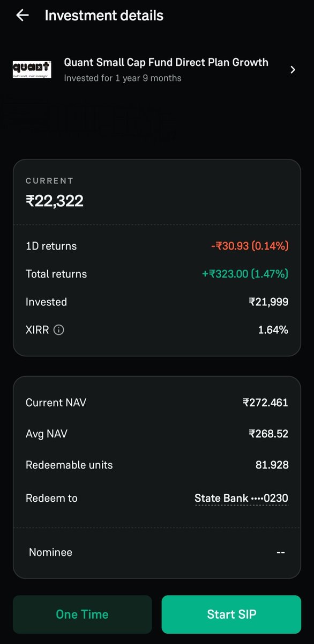Tap the XIRR percentage 1.64%
Viewport: 314px width, 644px height.
pyautogui.click(x=273, y=330)
